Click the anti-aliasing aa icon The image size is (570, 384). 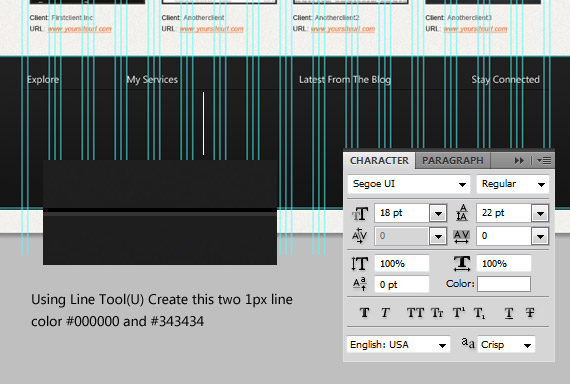(x=468, y=343)
